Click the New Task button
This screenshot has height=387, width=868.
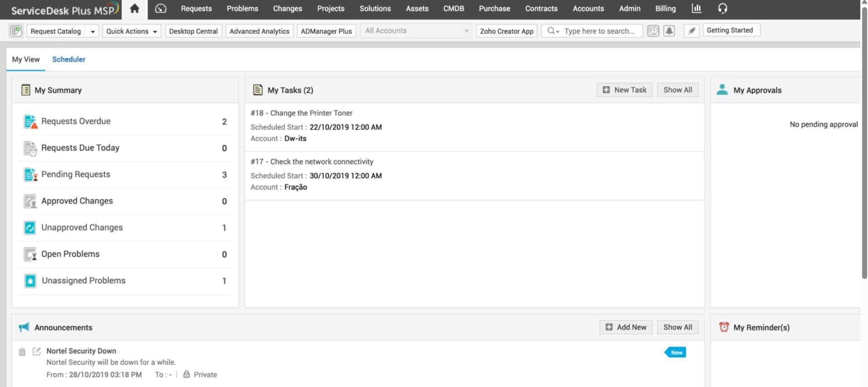pos(625,90)
